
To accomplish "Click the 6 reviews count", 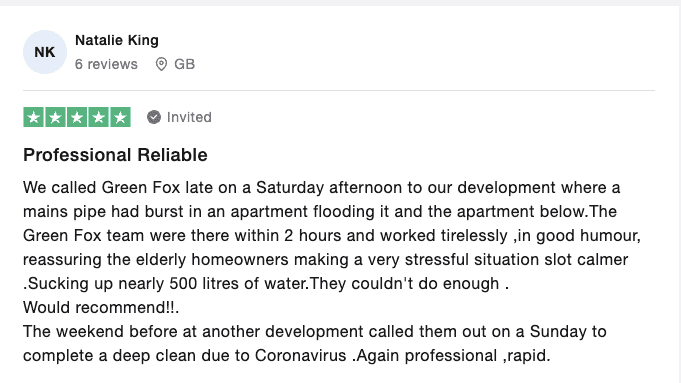I will click(x=106, y=64).
